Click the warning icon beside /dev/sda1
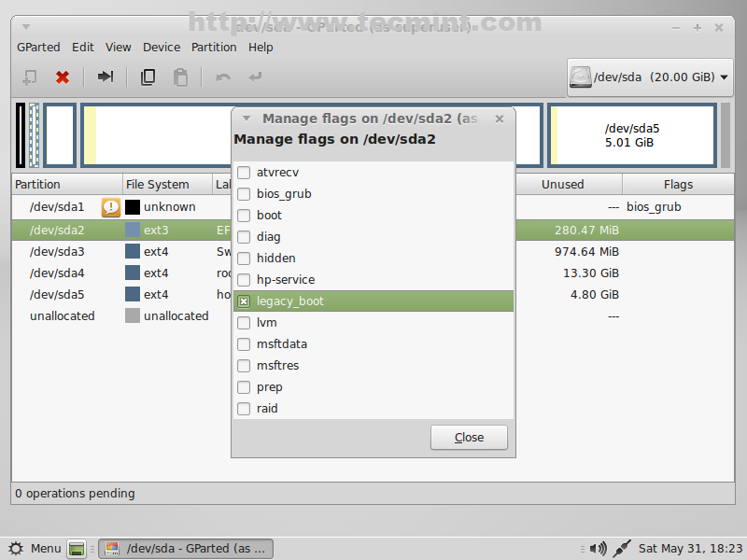This screenshot has height=560, width=747. [111, 207]
